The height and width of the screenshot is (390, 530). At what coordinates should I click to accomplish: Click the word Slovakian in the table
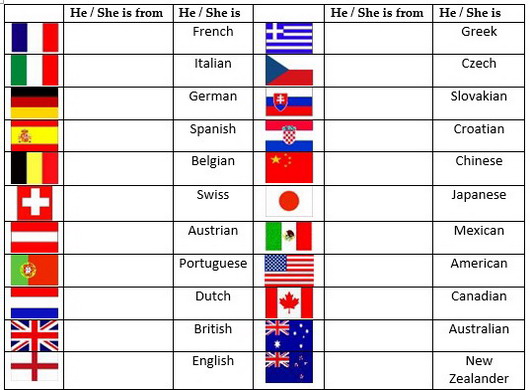[x=479, y=96]
